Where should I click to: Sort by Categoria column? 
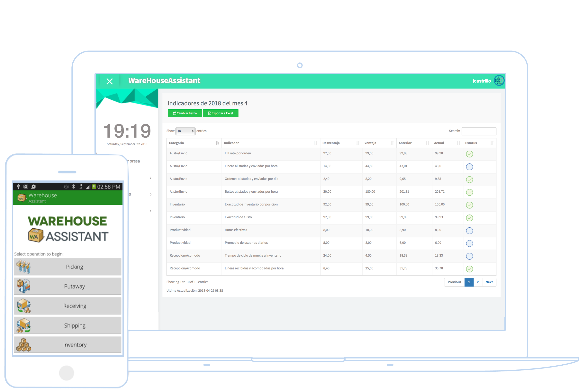(194, 143)
